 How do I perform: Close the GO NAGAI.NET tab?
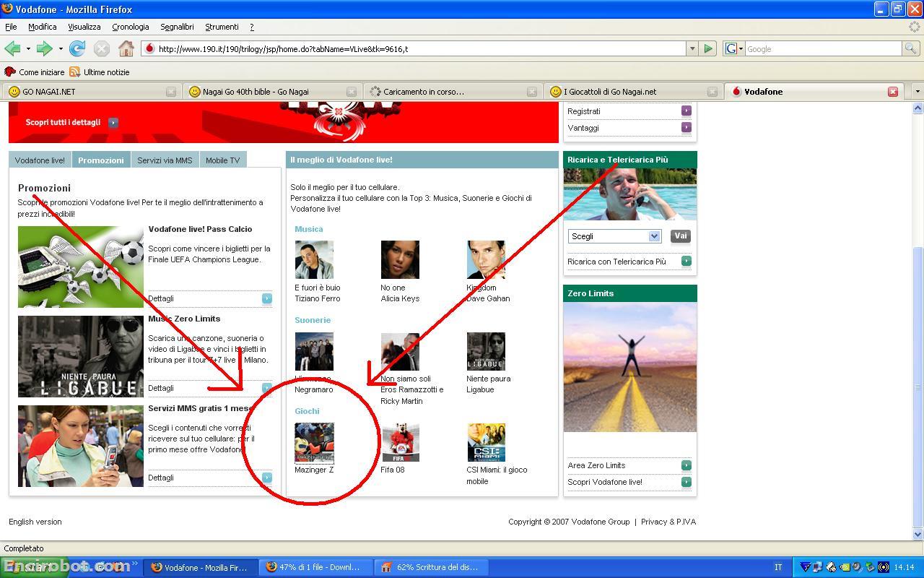point(171,92)
